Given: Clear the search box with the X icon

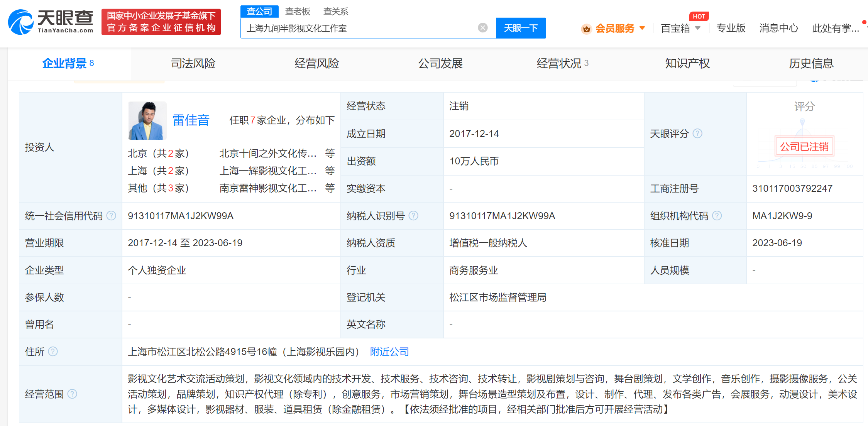Looking at the screenshot, I should pyautogui.click(x=482, y=28).
